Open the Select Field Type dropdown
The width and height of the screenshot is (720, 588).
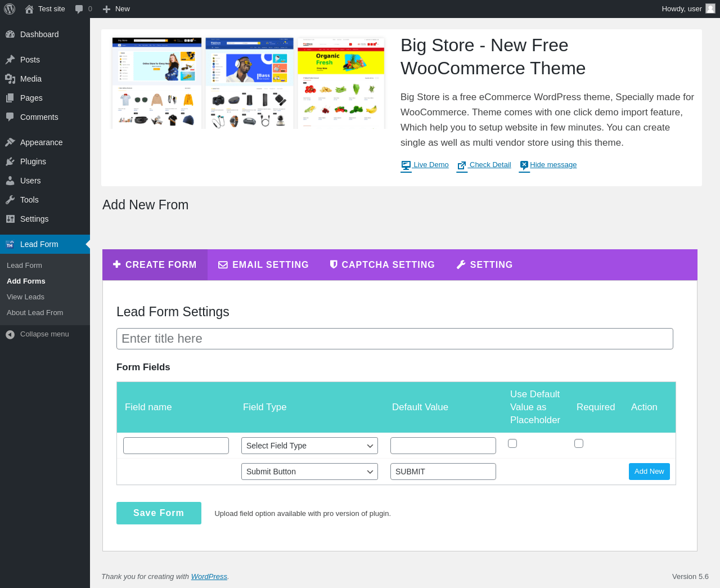click(309, 446)
